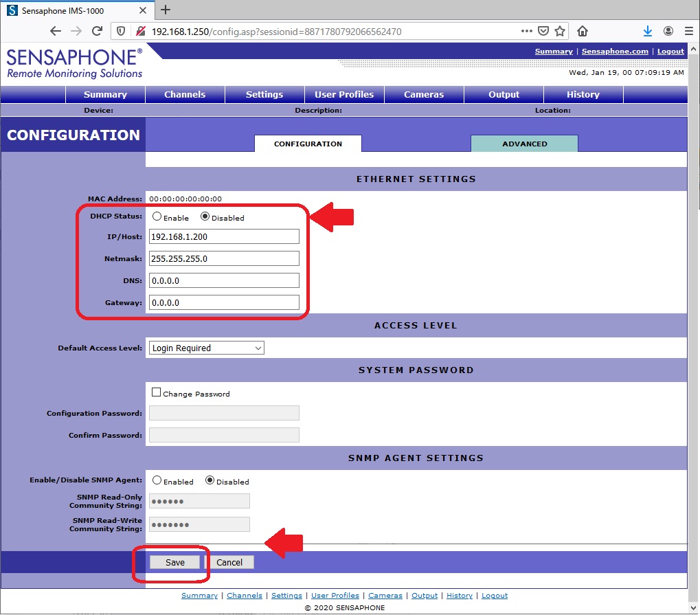
Task: Open the tracking protection shield icon
Action: pos(120,31)
